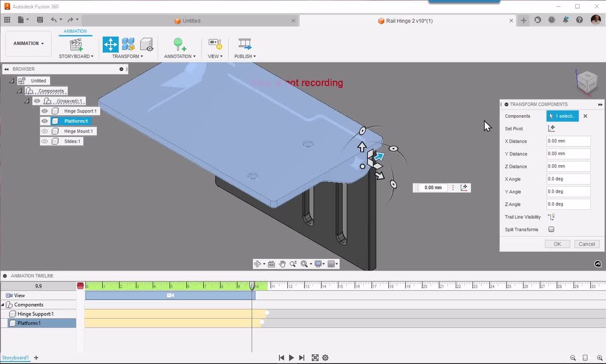Screen dimensions: 606x364
Task: Switch to the Untitled document tab
Action: 191,21
